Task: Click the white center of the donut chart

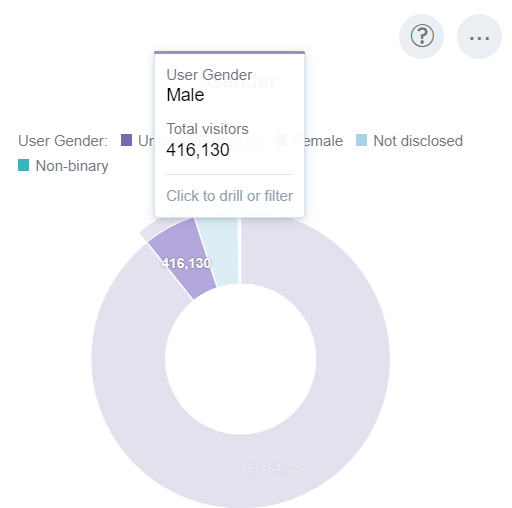Action: coord(240,359)
